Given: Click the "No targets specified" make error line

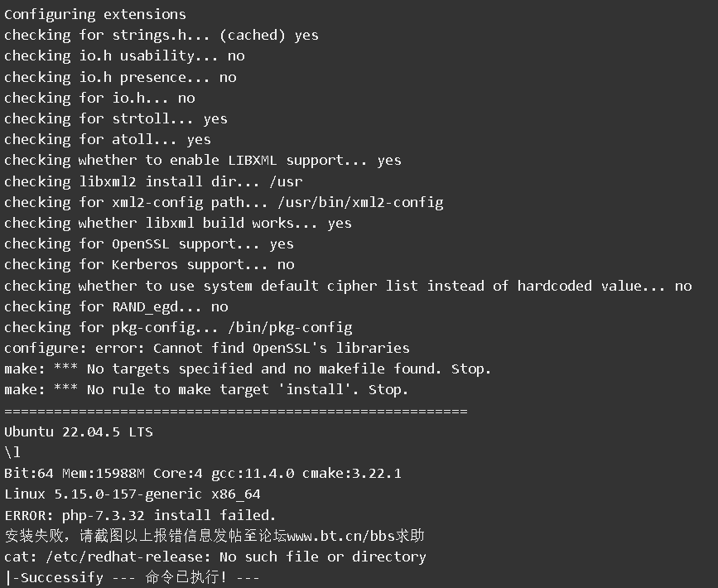Looking at the screenshot, I should (x=248, y=369).
